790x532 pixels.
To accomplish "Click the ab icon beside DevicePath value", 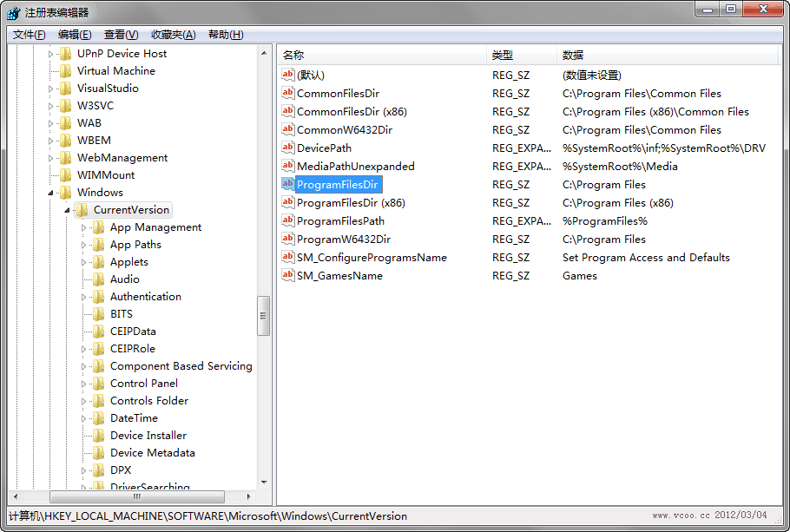I will [288, 148].
